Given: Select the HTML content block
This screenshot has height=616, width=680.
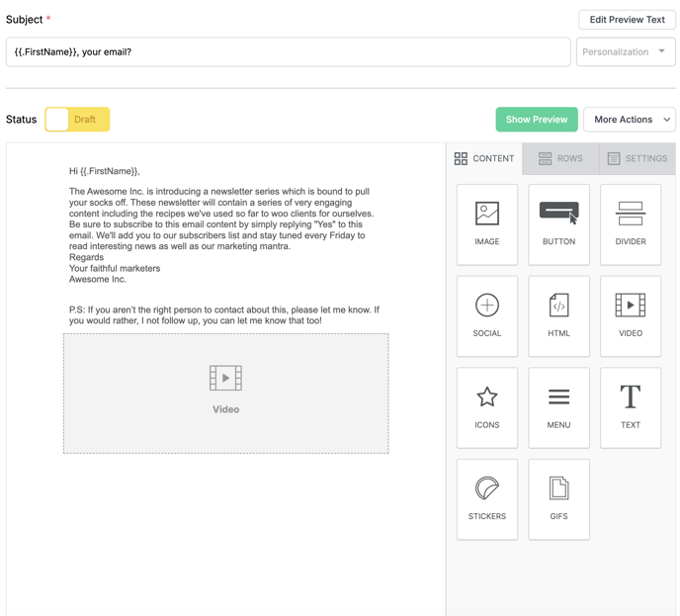Looking at the screenshot, I should (x=558, y=316).
